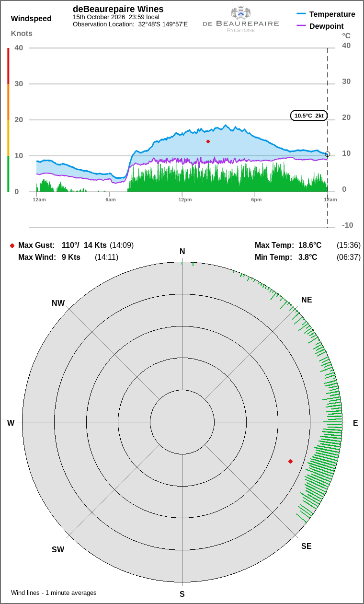Click the blue Temperature legend line
364x604 pixels.
[x=301, y=14]
